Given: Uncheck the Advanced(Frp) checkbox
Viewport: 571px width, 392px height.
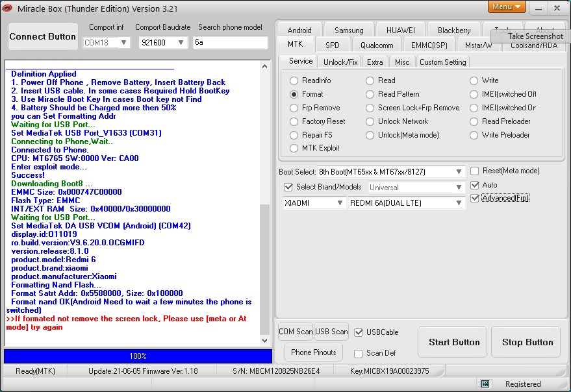Looking at the screenshot, I should pos(474,198).
